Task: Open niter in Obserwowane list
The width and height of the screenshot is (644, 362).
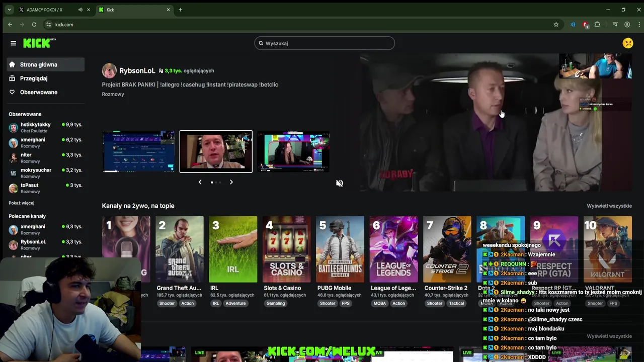Action: pyautogui.click(x=46, y=158)
